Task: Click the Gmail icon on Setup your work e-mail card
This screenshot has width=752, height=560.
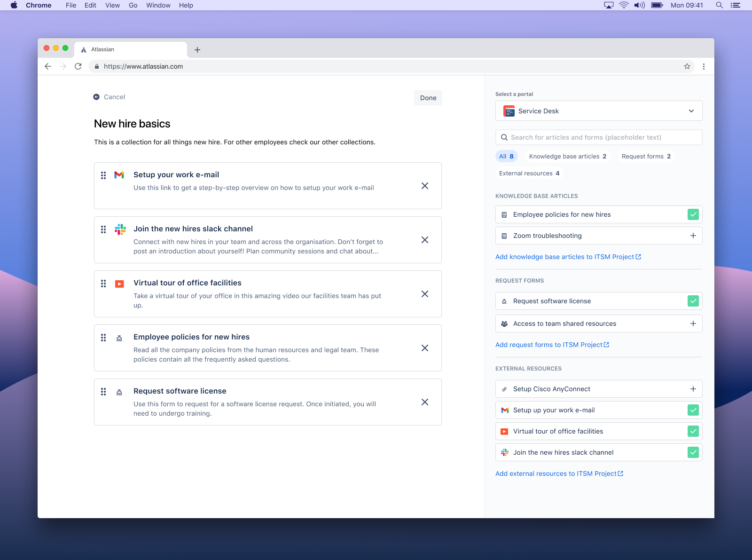Action: click(119, 175)
